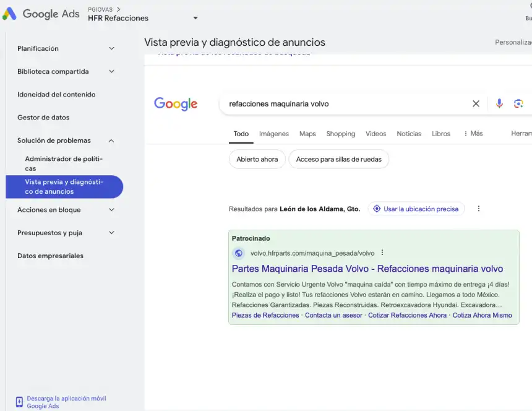Click the Contacta un asesor sitelink
The image size is (532, 411).
click(333, 315)
